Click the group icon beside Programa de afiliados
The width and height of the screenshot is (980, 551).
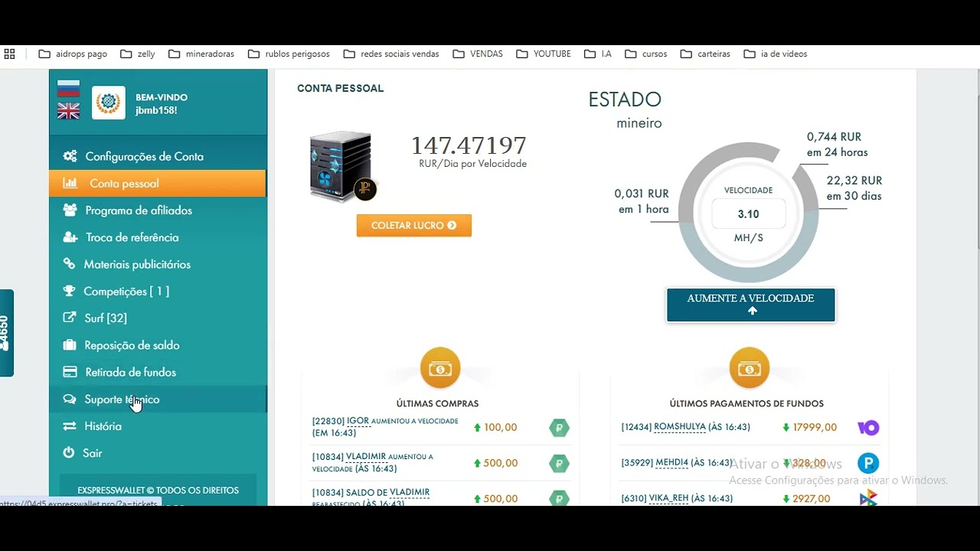[70, 210]
